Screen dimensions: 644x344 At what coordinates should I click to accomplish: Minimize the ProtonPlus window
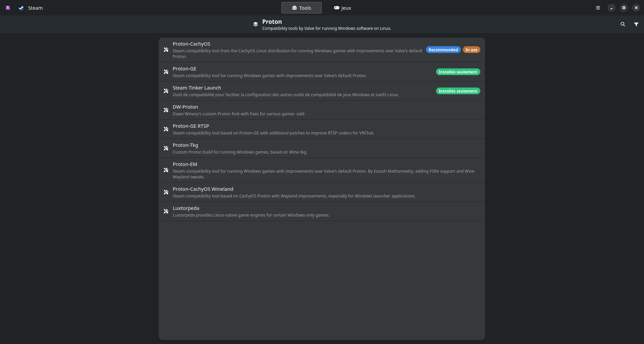(x=611, y=8)
